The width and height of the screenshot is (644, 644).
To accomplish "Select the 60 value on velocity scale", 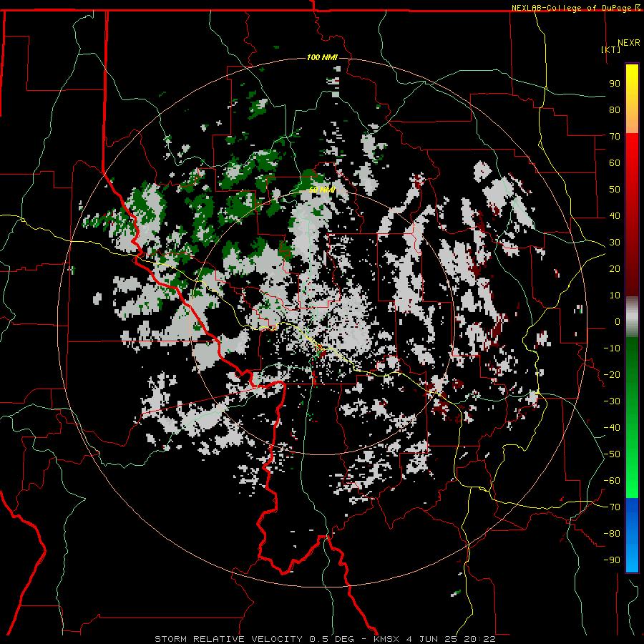I will pyautogui.click(x=615, y=162).
